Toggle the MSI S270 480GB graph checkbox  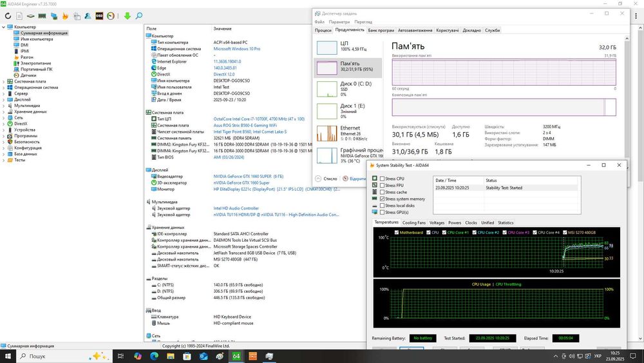[x=565, y=232]
